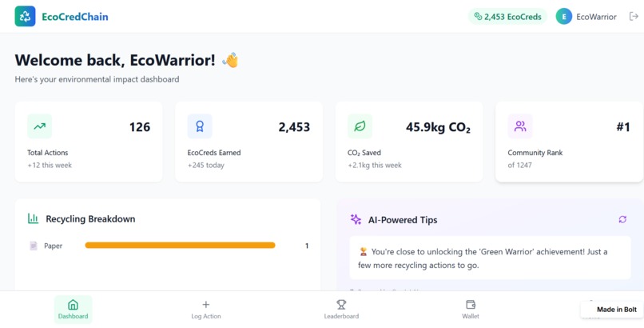Click the '+245 today' text
This screenshot has width=644, height=328.
tap(206, 166)
